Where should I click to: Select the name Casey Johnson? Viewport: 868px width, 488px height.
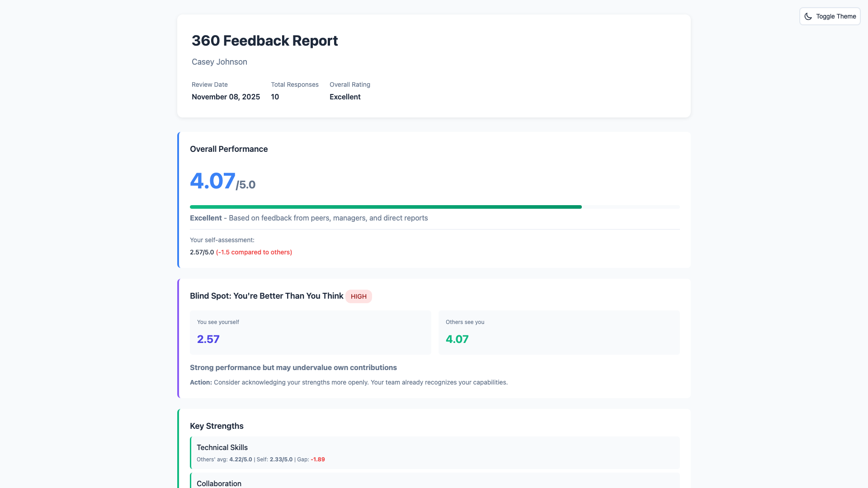(x=219, y=62)
